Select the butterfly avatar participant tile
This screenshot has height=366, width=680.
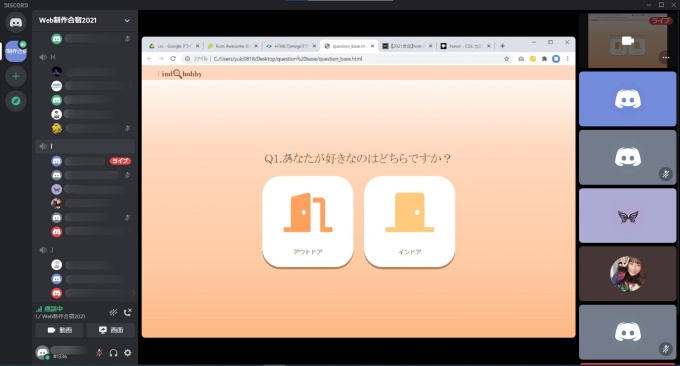(628, 216)
